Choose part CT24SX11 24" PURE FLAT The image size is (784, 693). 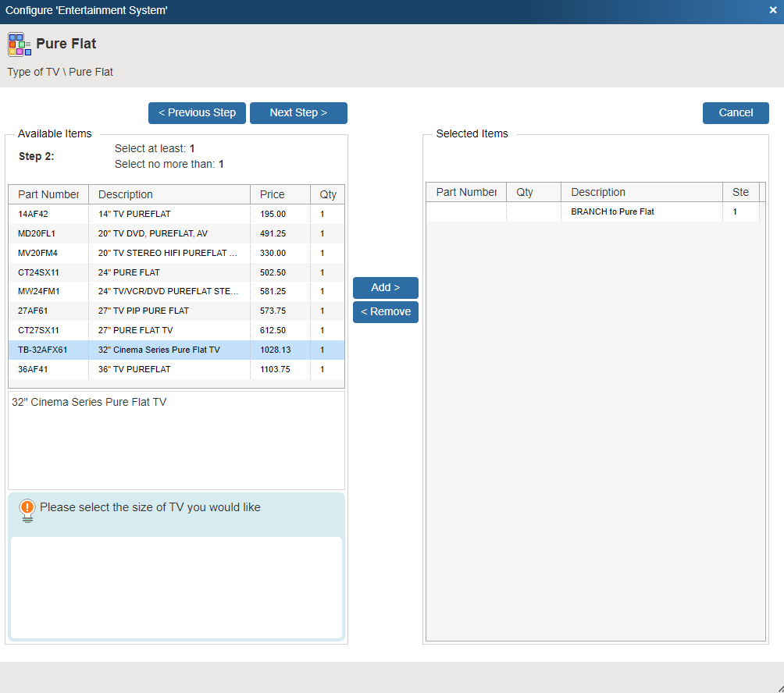(x=129, y=272)
